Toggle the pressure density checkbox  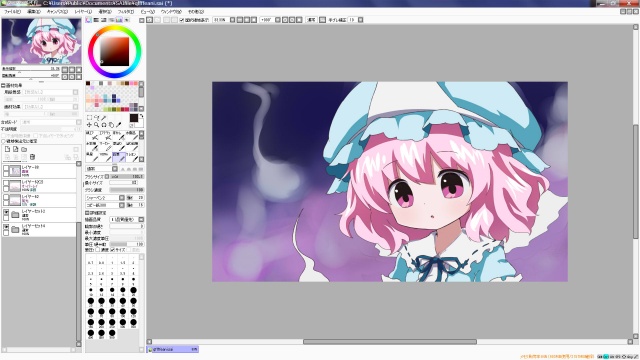(98, 250)
